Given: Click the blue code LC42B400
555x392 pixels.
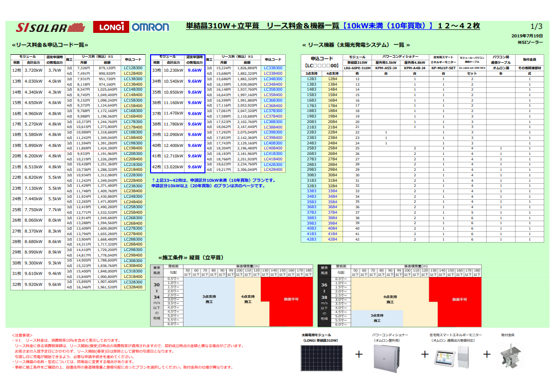Looking at the screenshot, I should pyautogui.click(x=273, y=170).
